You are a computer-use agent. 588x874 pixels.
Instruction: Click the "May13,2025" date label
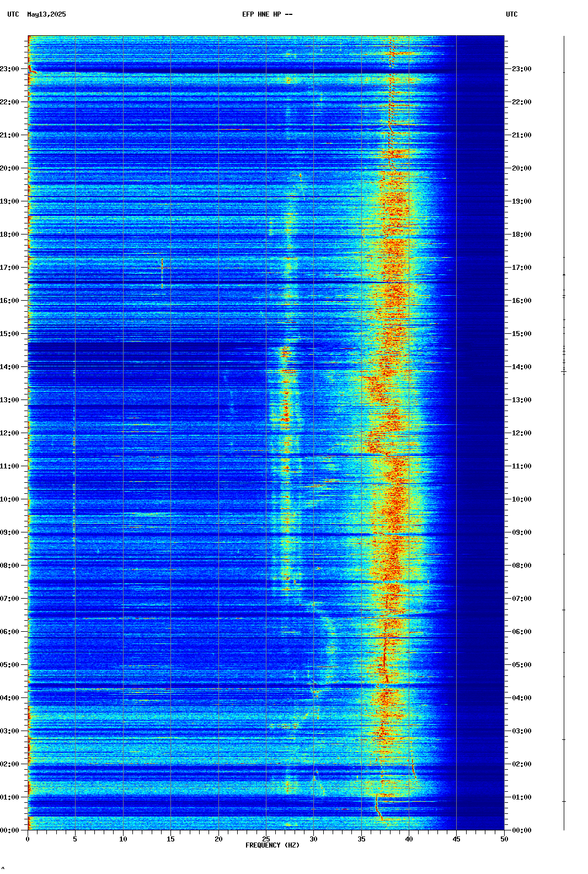[46, 14]
